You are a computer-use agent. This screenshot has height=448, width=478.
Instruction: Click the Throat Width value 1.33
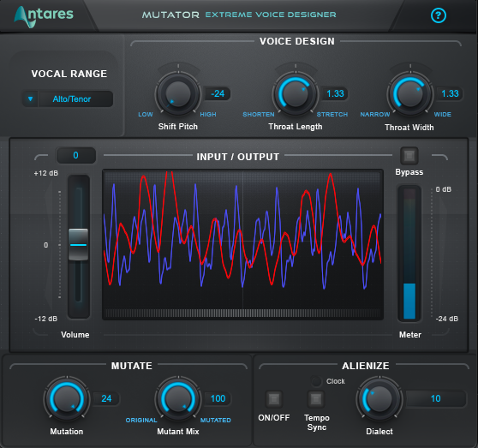point(450,93)
